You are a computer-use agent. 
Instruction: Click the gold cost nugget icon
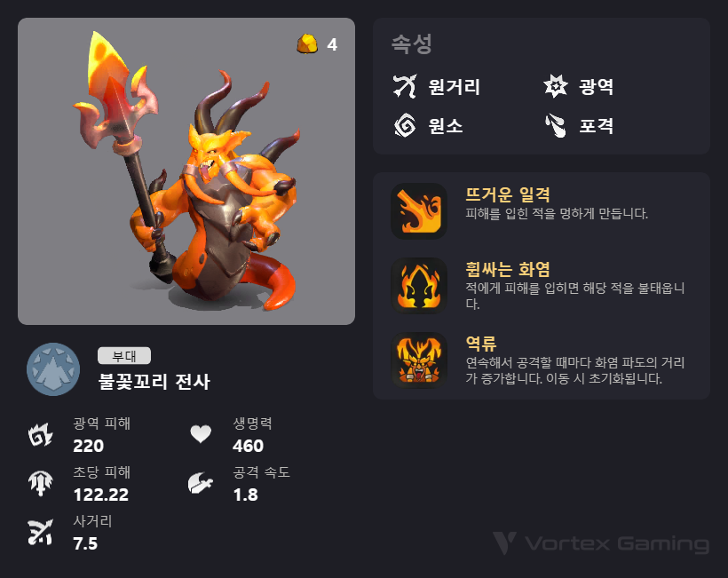point(307,44)
